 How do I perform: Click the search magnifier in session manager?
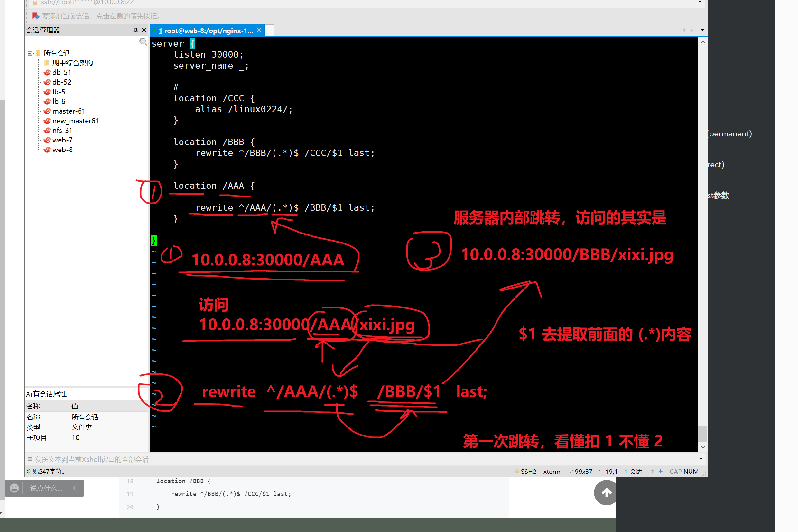[x=143, y=42]
